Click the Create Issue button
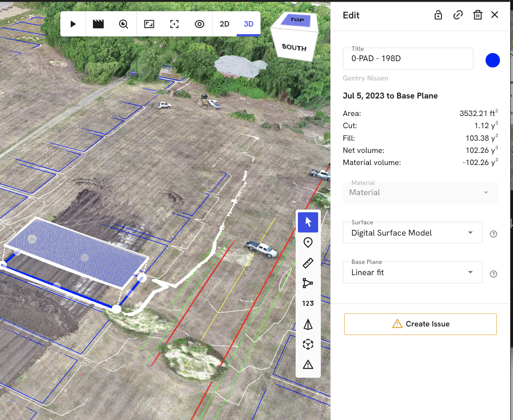The height and width of the screenshot is (420, 513). point(420,324)
